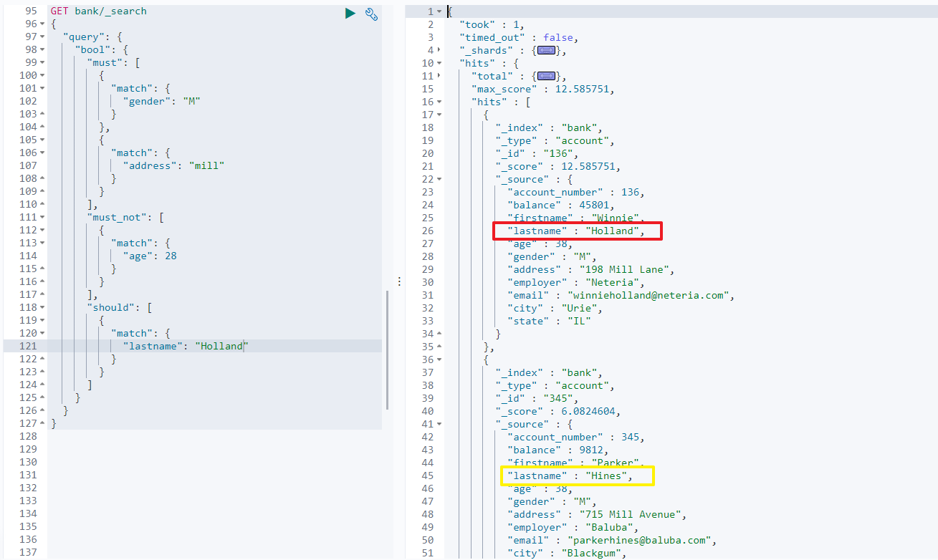The height and width of the screenshot is (560, 938).
Task: Click "gender": "M" in the query editor
Action: point(161,102)
